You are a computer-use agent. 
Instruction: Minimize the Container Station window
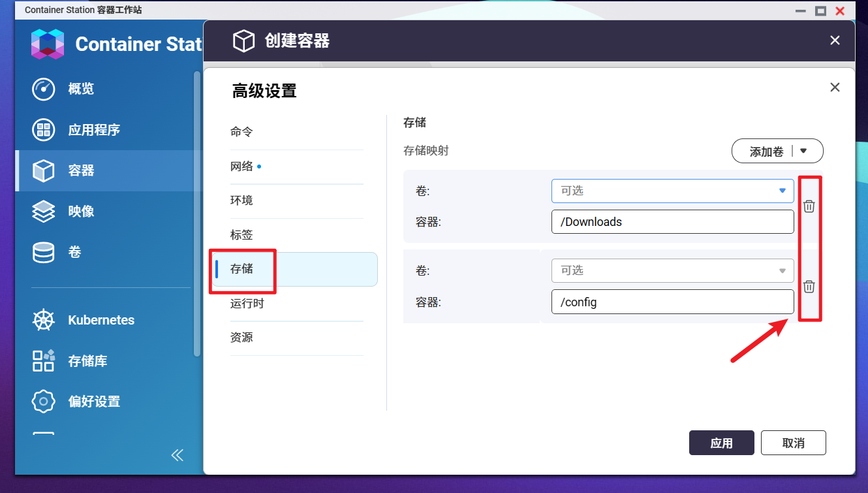[x=801, y=11]
